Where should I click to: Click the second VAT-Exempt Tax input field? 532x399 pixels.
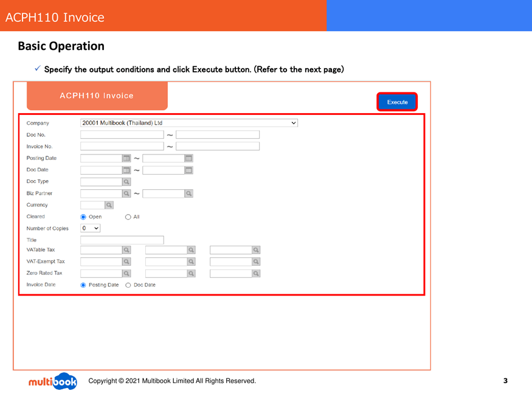[166, 262]
